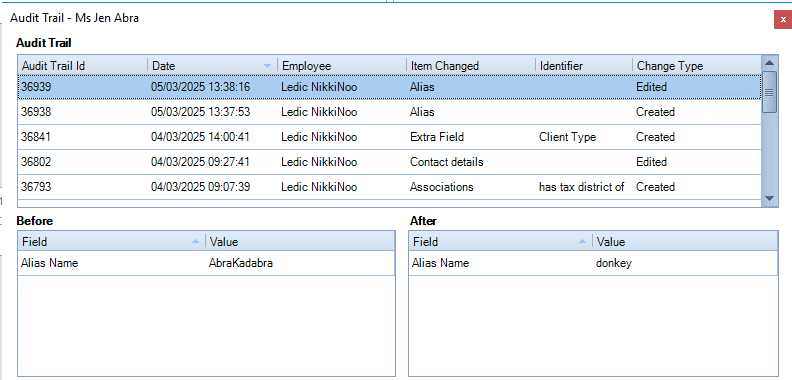The image size is (792, 380).
Task: Sort Before panel by Field header
Action: click(x=111, y=242)
